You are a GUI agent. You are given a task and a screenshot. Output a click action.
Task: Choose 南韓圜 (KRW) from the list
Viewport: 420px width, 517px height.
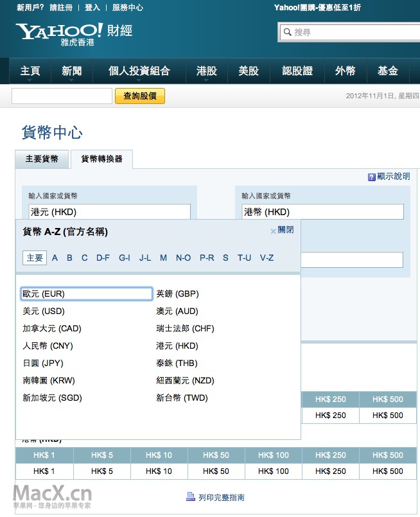pyautogui.click(x=49, y=380)
